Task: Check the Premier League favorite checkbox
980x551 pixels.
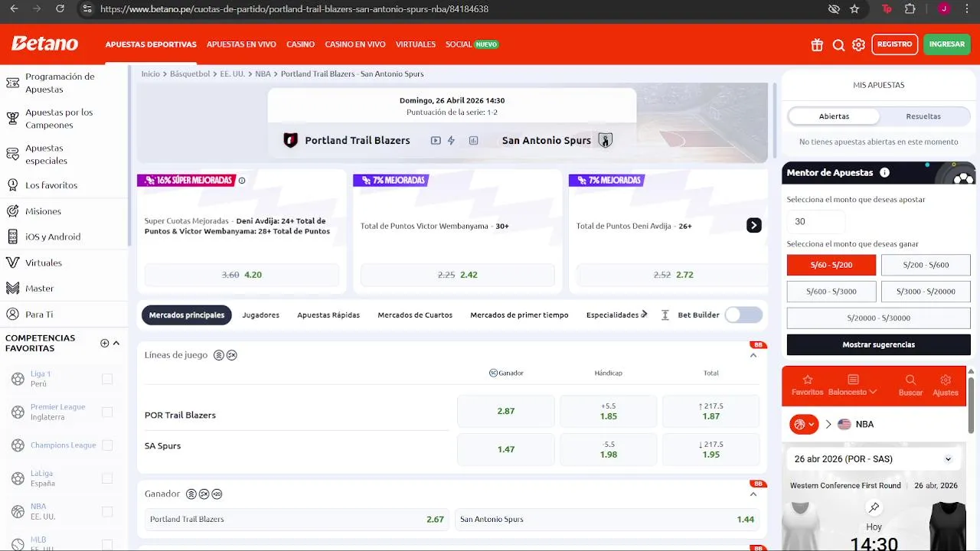Action: (107, 412)
